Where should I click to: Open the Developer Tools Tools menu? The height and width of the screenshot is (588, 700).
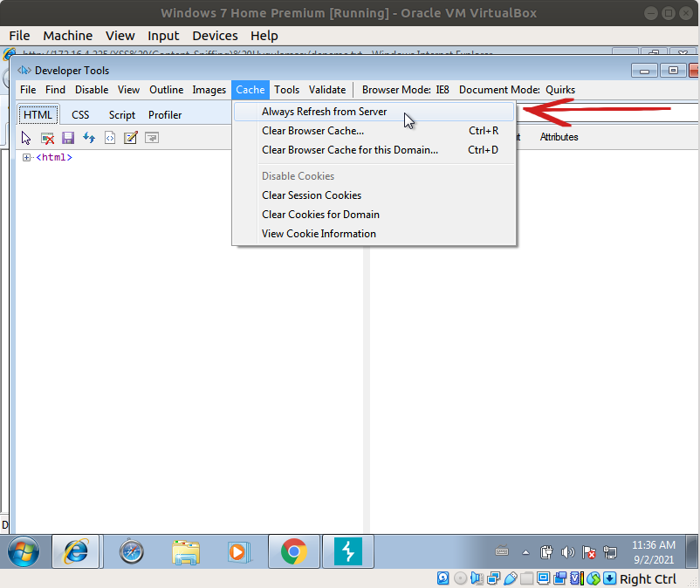point(286,90)
